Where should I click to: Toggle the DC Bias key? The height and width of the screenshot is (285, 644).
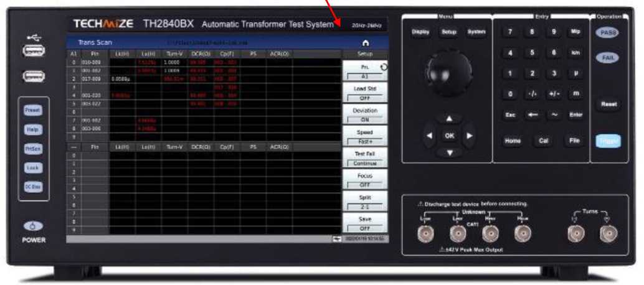tap(33, 187)
